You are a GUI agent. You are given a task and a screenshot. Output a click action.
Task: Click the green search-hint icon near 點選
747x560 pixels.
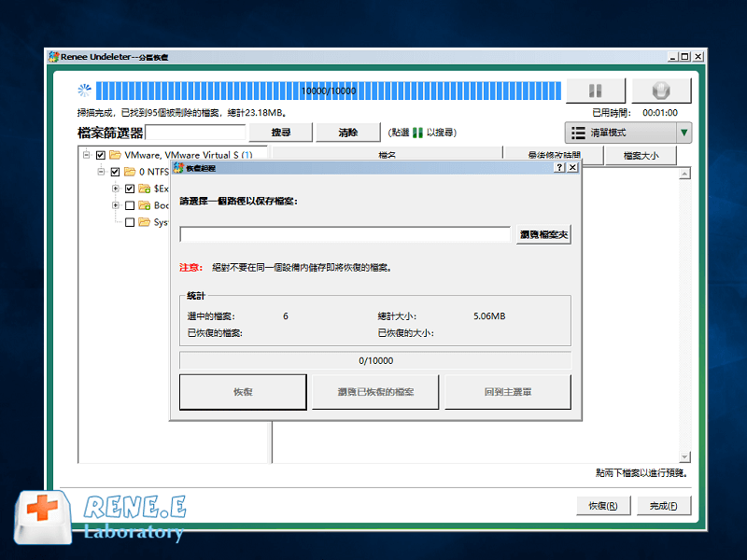pyautogui.click(x=417, y=133)
